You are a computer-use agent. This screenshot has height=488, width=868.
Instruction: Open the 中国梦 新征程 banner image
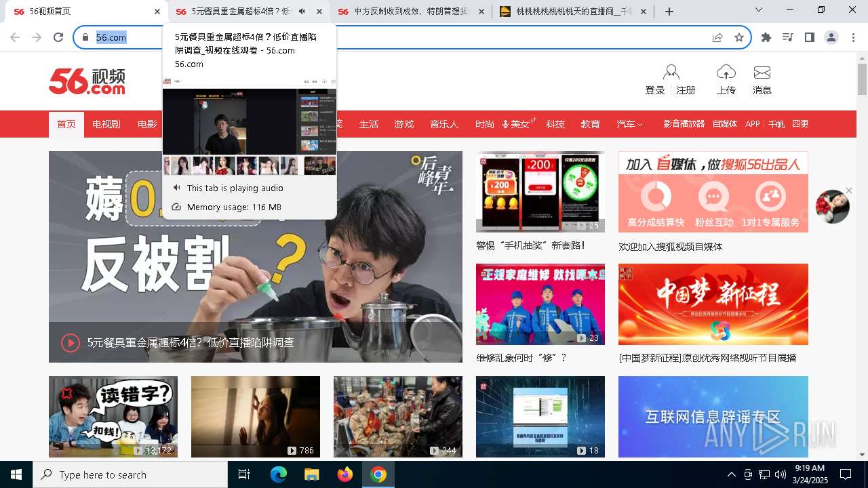coord(713,304)
